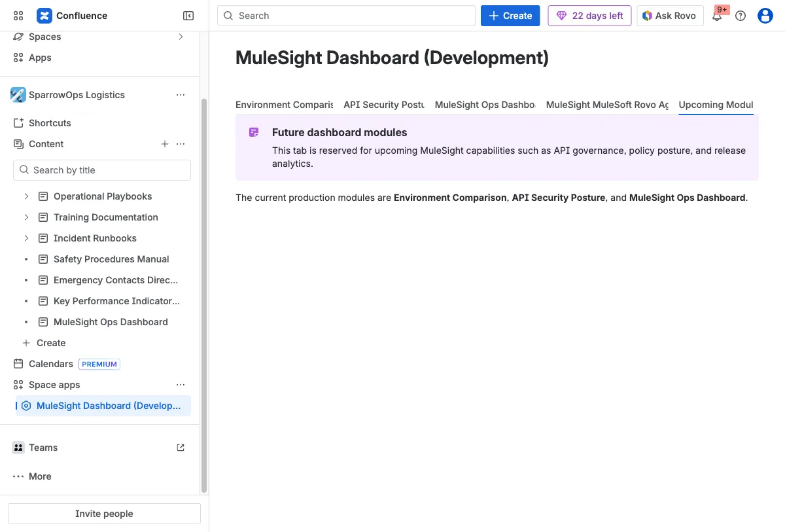Click the Apps grid icon in sidebar
The width and height of the screenshot is (785, 532).
(18, 58)
